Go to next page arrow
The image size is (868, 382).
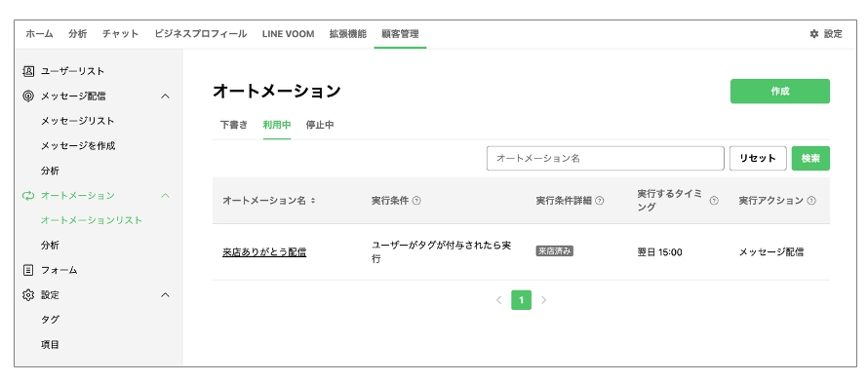click(x=543, y=299)
